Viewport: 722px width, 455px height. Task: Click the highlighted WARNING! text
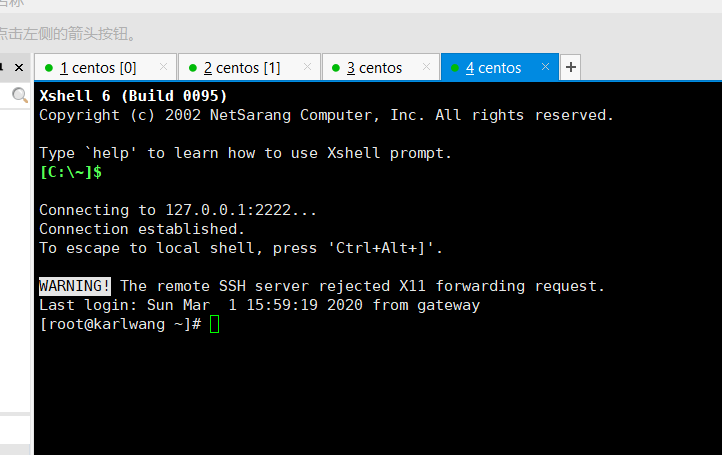click(75, 286)
